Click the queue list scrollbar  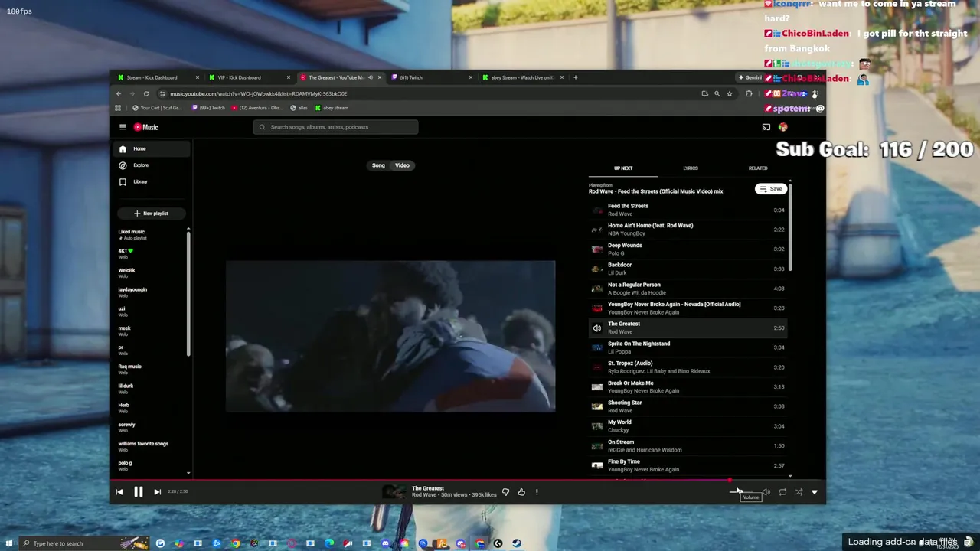coord(790,226)
